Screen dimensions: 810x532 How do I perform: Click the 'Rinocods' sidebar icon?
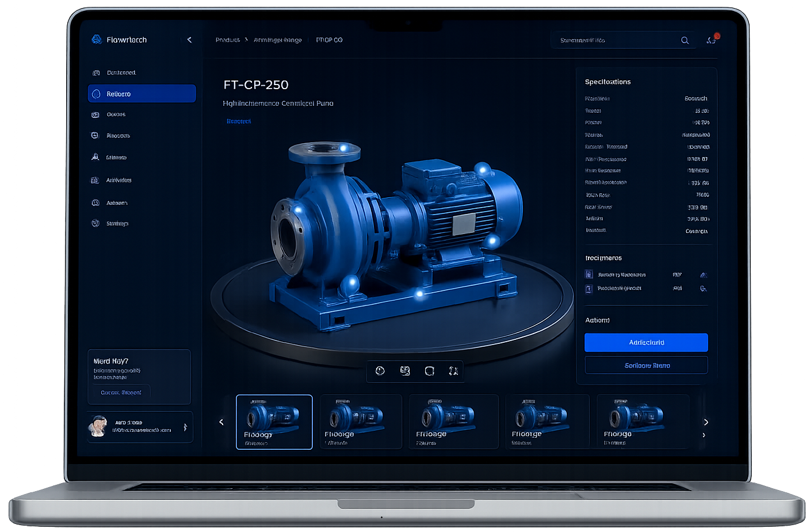[x=95, y=136]
